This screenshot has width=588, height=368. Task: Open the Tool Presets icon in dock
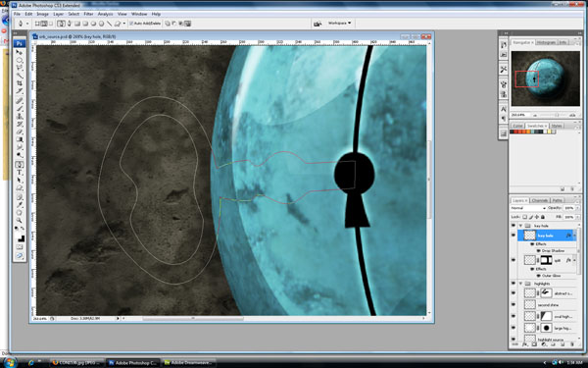[x=504, y=69]
